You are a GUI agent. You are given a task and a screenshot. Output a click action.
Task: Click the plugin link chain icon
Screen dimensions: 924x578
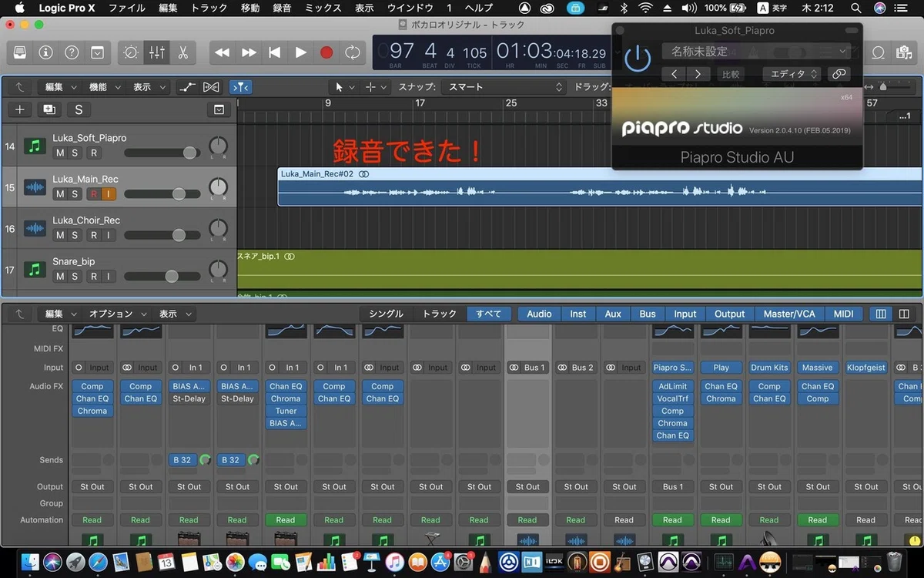coord(839,74)
